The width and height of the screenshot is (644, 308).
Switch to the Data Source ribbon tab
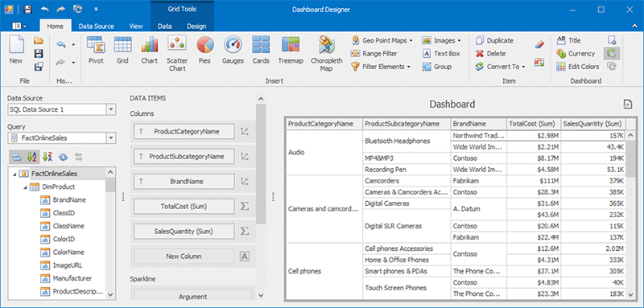[x=96, y=27]
